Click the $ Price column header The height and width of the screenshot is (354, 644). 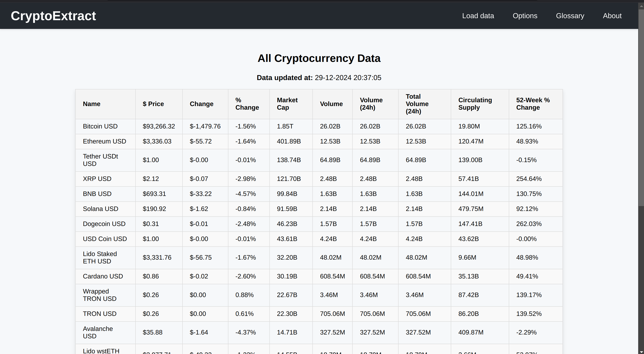[x=153, y=104]
